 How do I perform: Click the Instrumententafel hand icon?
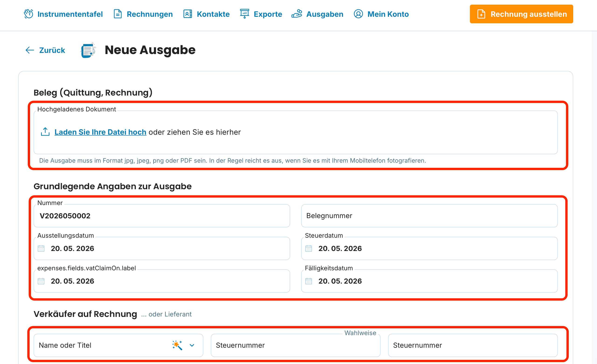point(29,14)
